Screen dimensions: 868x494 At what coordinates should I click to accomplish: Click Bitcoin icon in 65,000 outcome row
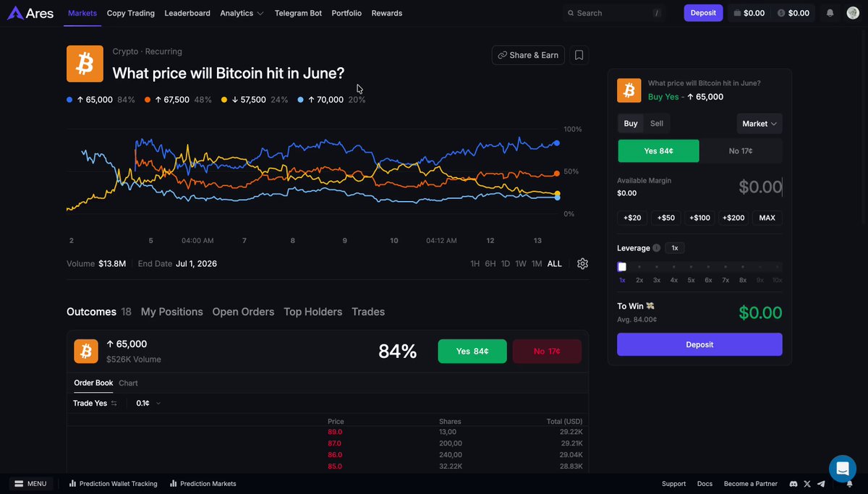click(x=86, y=352)
